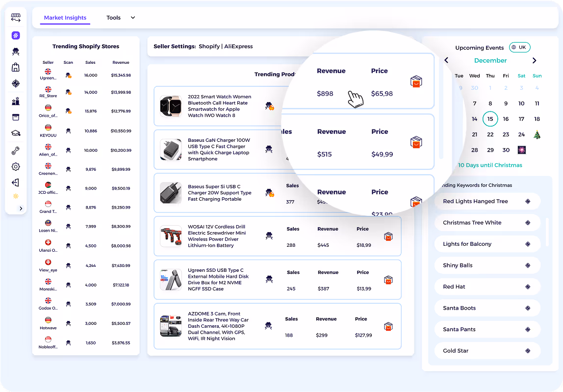Click the AliExpress box icon on WOSAI Drill
Viewport: 563px width, 392px height.
(388, 236)
